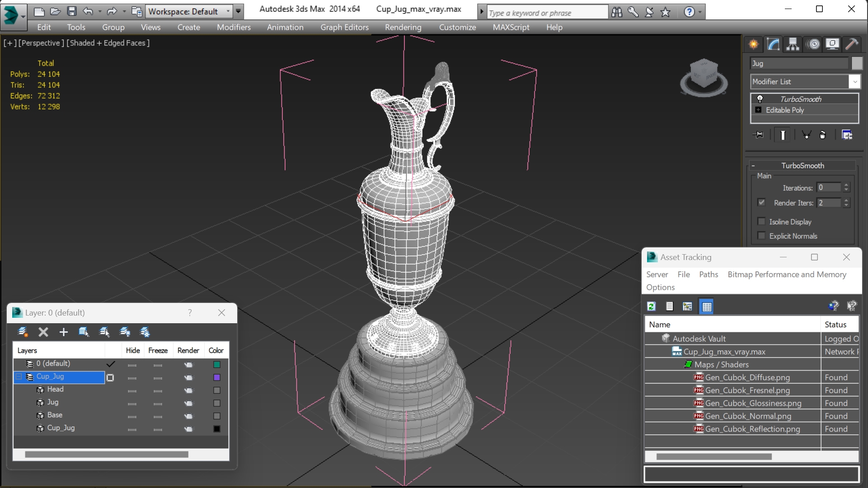This screenshot has height=488, width=868.
Task: Click the Cup_Jug layer purple color swatch
Action: [217, 377]
